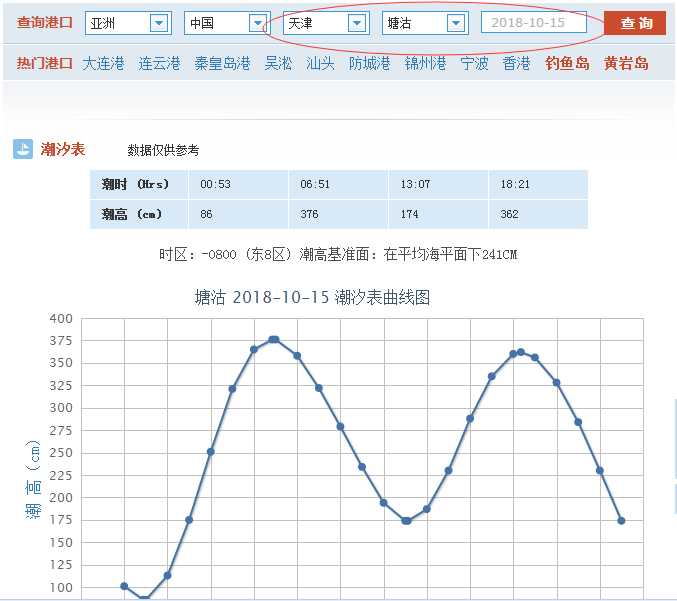Select the 86 tide height cell
Viewport: 677px width, 601px height.
coord(238,214)
